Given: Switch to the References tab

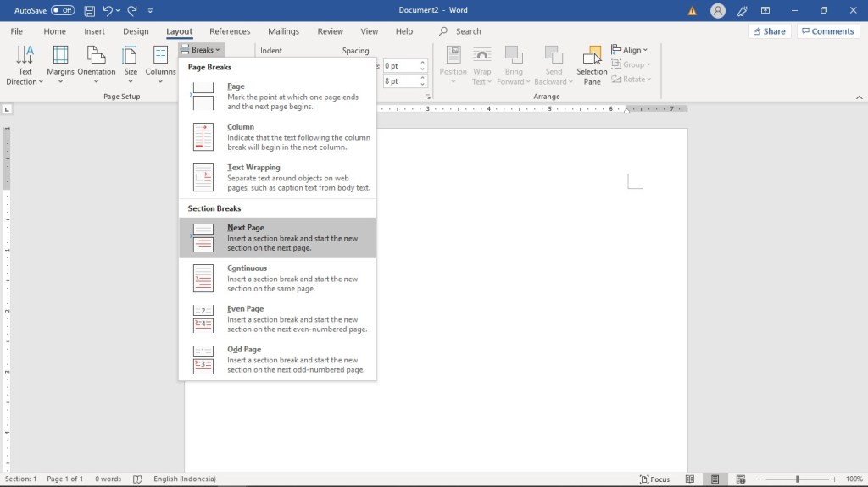Looking at the screenshot, I should [x=230, y=31].
